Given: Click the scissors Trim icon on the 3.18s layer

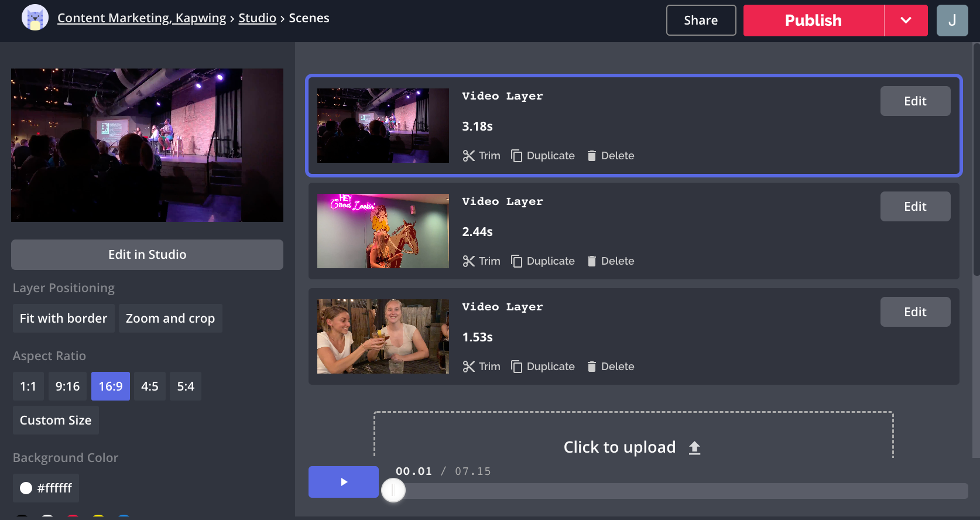Looking at the screenshot, I should pyautogui.click(x=468, y=156).
